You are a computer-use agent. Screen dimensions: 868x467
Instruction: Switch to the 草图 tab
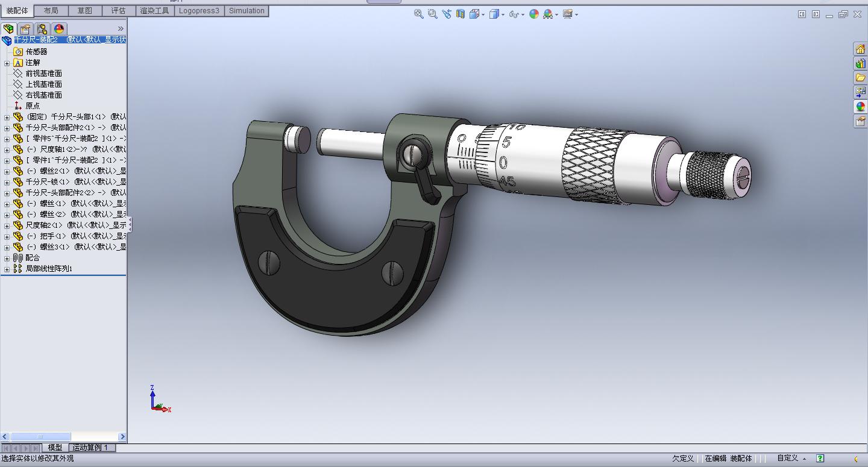coord(85,11)
